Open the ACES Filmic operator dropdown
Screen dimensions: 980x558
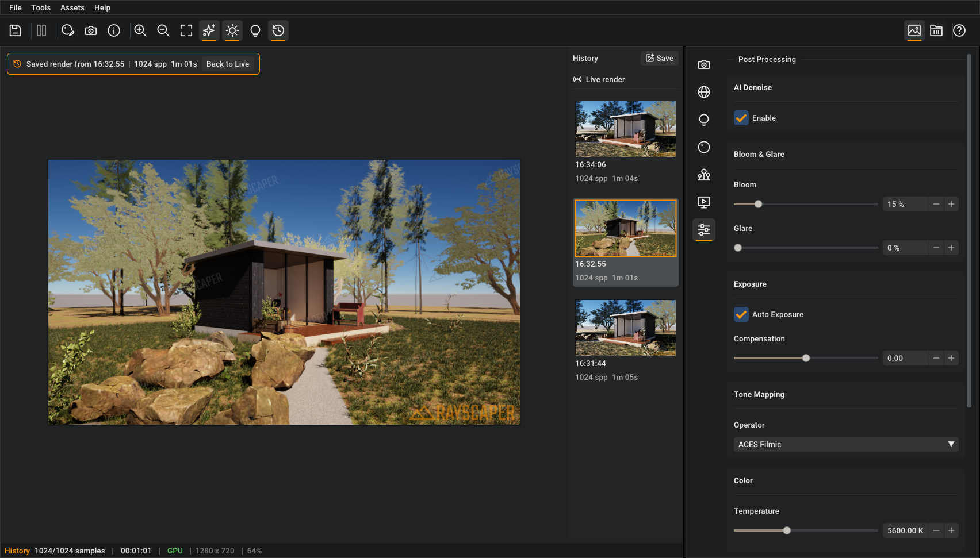pos(846,444)
